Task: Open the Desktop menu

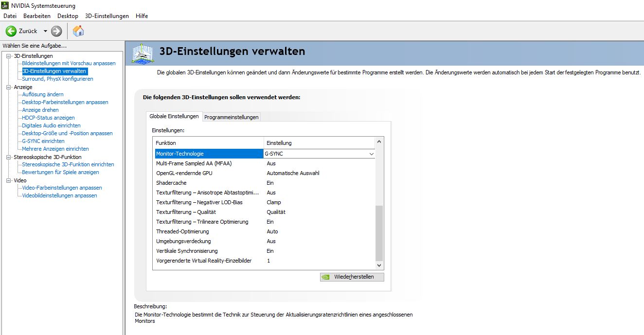Action: pyautogui.click(x=68, y=16)
